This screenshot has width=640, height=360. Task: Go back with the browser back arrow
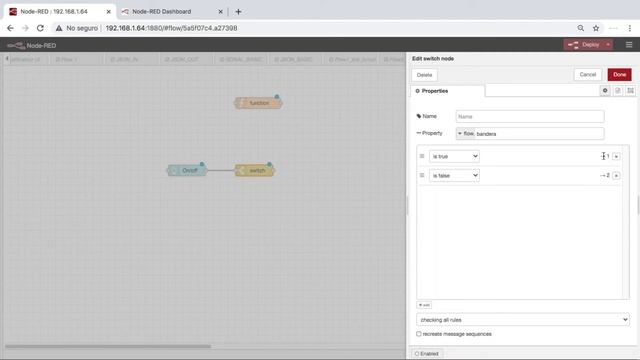click(x=10, y=28)
